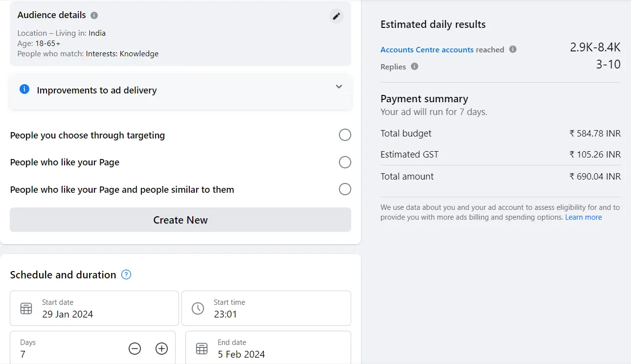Click the info icon after Accounts Centre accounts reached
This screenshot has width=631, height=364.
tap(512, 49)
